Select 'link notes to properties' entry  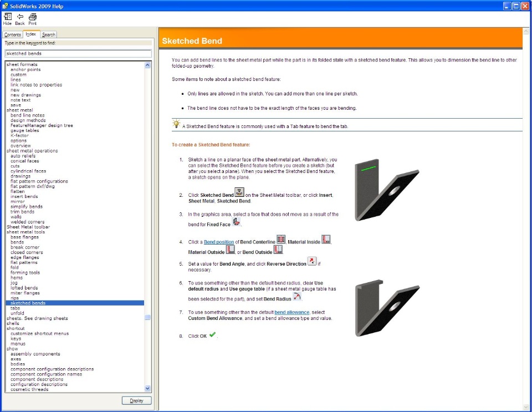pyautogui.click(x=37, y=85)
